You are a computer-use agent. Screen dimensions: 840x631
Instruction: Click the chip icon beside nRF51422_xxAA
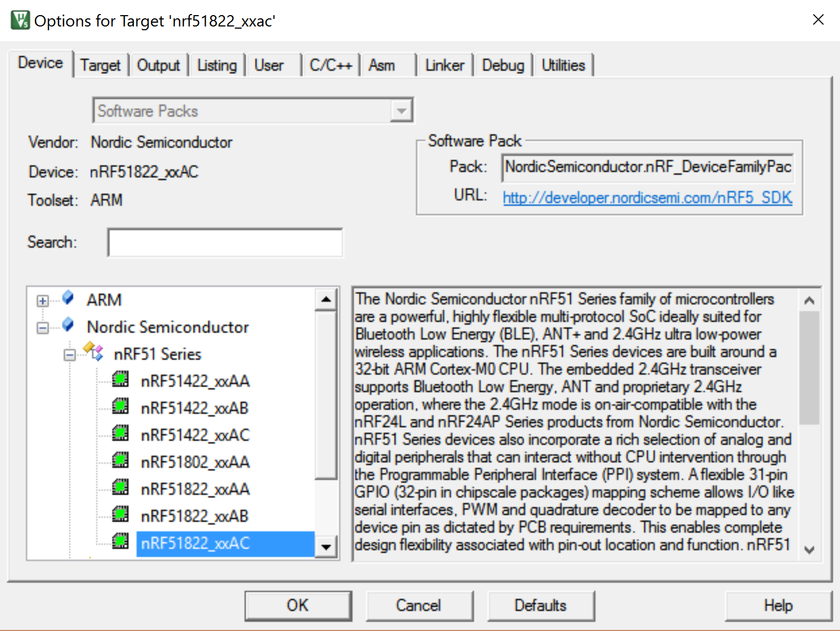pos(120,380)
